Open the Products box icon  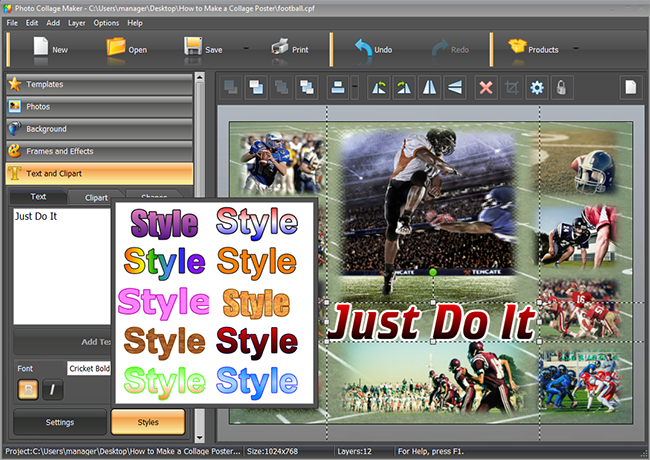click(x=517, y=46)
